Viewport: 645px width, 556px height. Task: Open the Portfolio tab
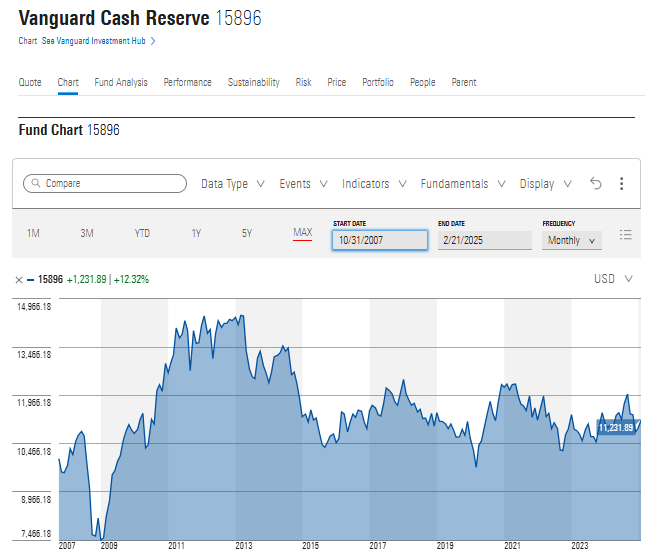pos(378,82)
